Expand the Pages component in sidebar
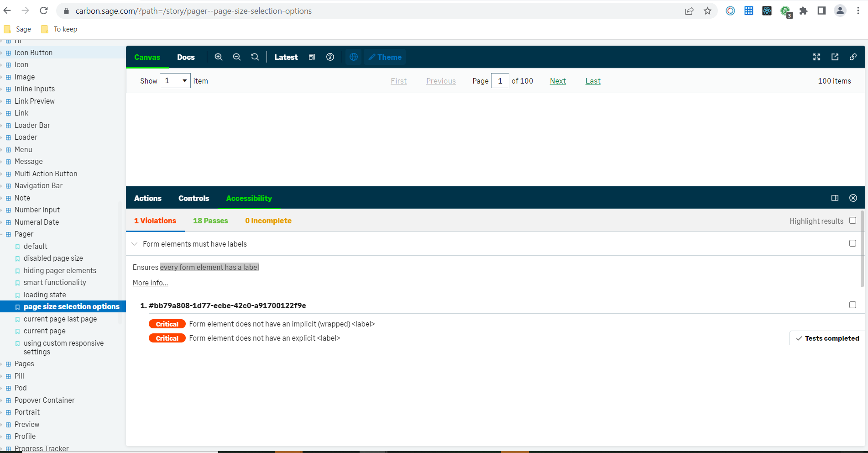 pos(24,364)
